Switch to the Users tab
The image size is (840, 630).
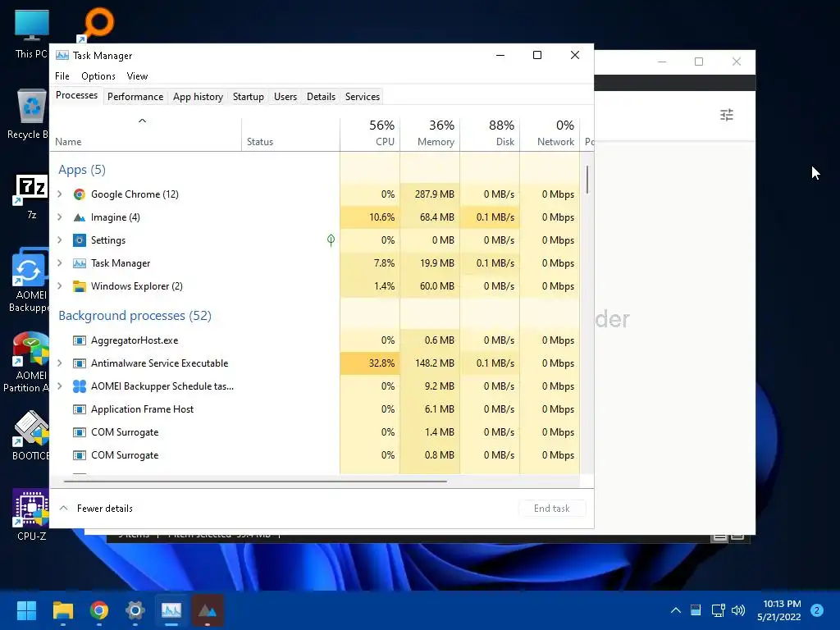point(285,97)
